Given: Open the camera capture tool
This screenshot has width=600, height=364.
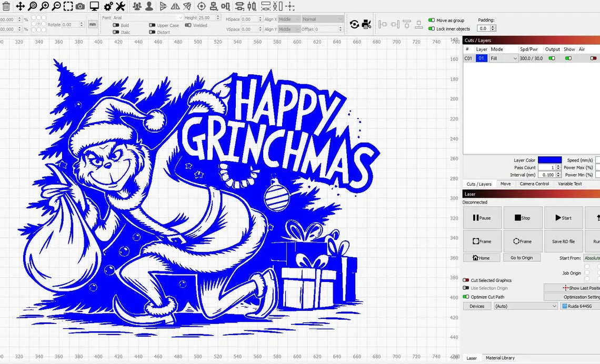Looking at the screenshot, I should (x=80, y=6).
